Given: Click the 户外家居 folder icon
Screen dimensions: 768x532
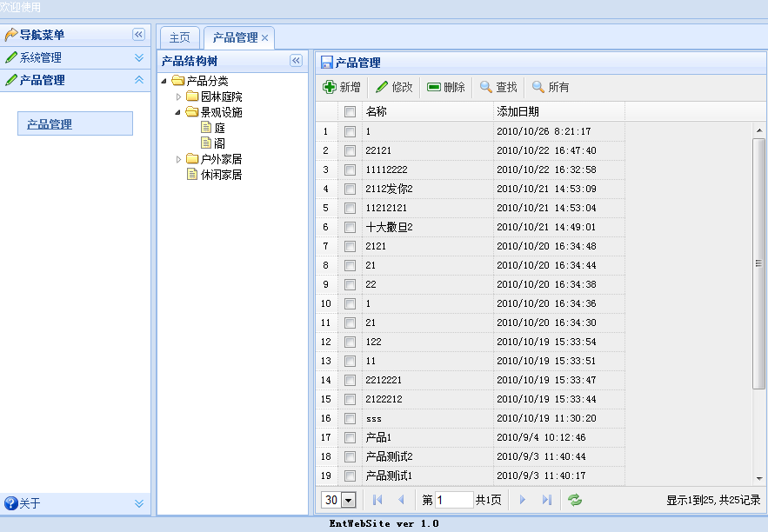Looking at the screenshot, I should coord(192,158).
